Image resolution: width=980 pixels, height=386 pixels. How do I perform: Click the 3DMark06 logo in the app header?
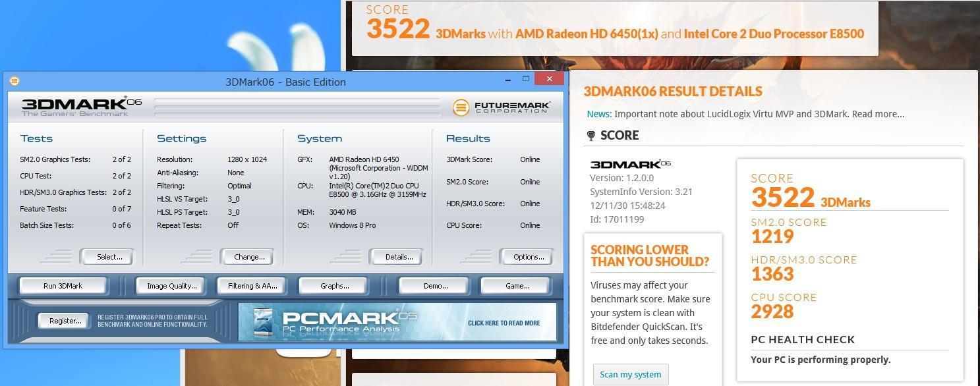82,107
